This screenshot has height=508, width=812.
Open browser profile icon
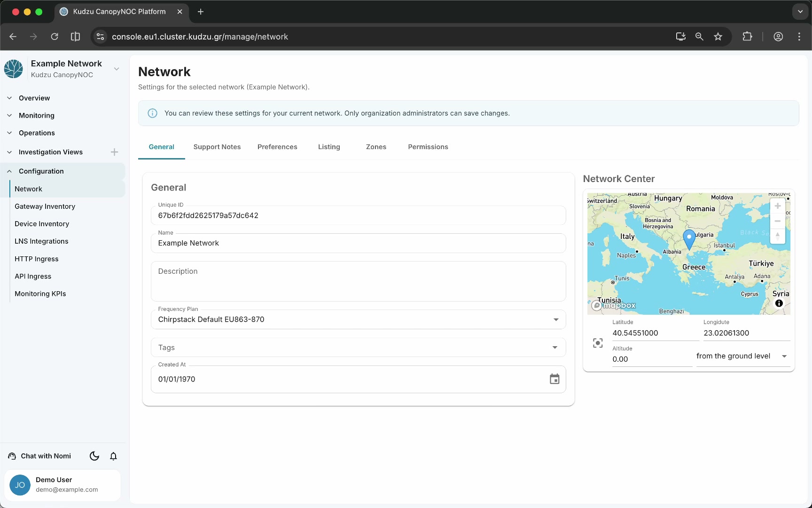coord(778,37)
